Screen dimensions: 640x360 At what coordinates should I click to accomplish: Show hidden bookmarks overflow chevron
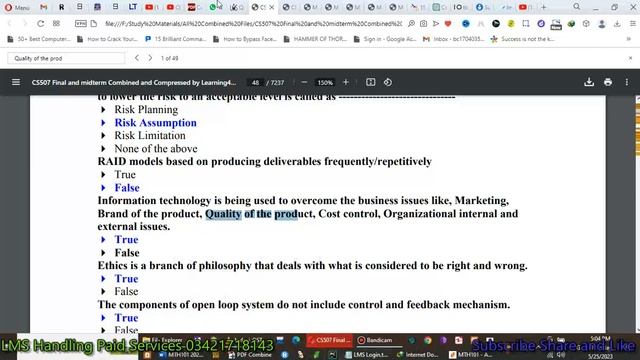pos(629,39)
